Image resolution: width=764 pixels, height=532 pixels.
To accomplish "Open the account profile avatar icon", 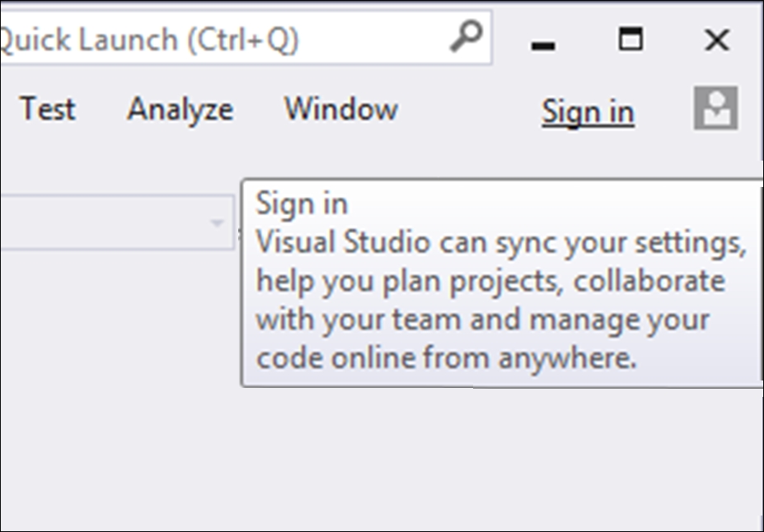I will pos(715,109).
